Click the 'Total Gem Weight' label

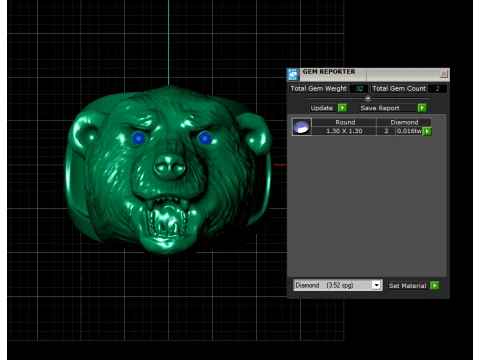coord(319,89)
